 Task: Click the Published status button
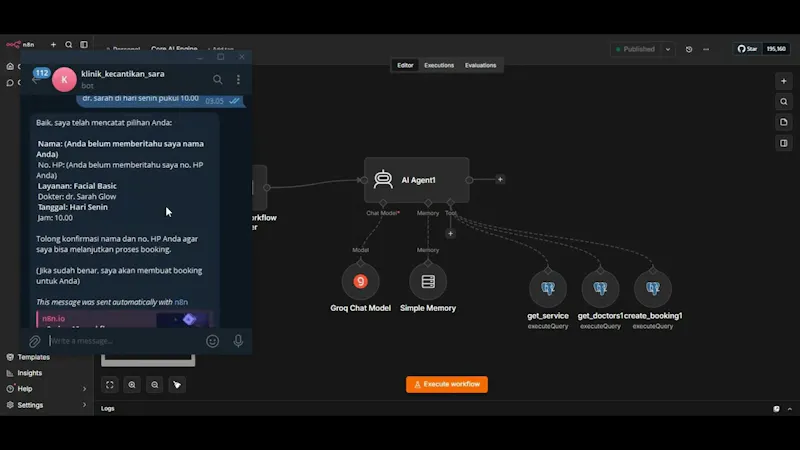click(636, 49)
